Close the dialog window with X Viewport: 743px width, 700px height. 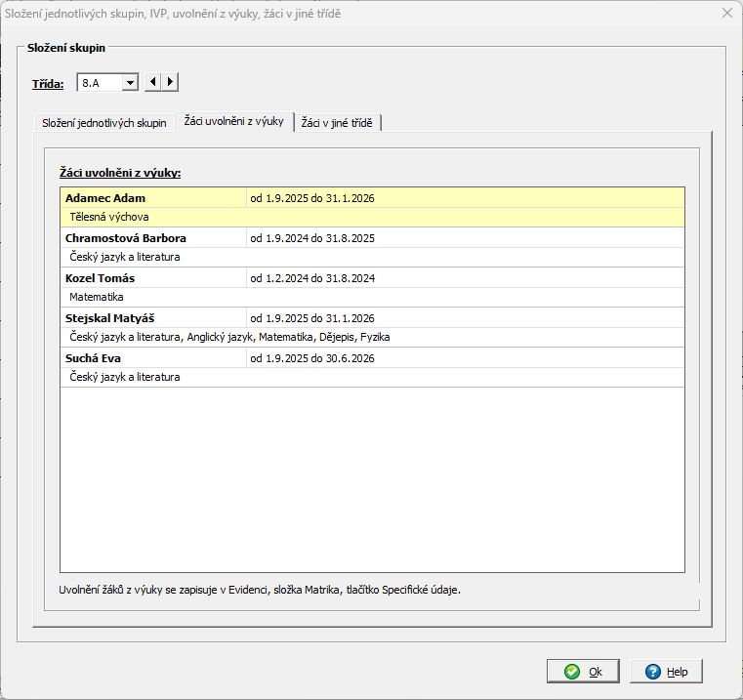725,14
